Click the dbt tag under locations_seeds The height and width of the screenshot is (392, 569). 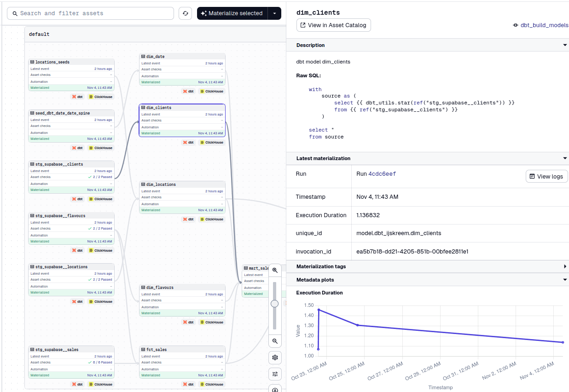point(77,97)
